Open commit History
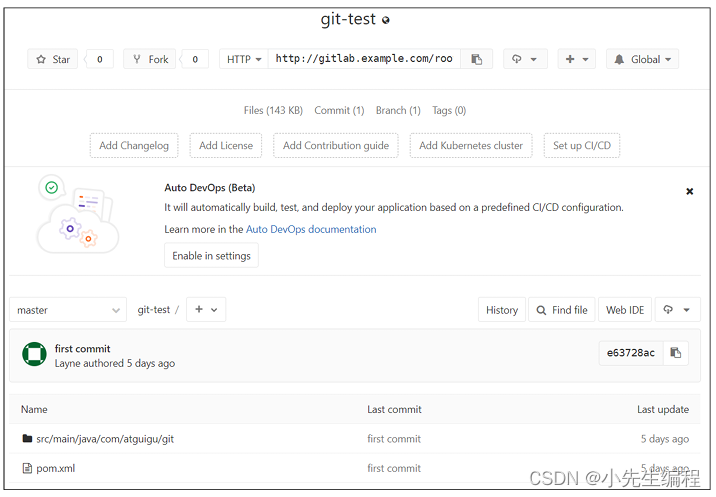This screenshot has width=716, height=497. point(502,310)
